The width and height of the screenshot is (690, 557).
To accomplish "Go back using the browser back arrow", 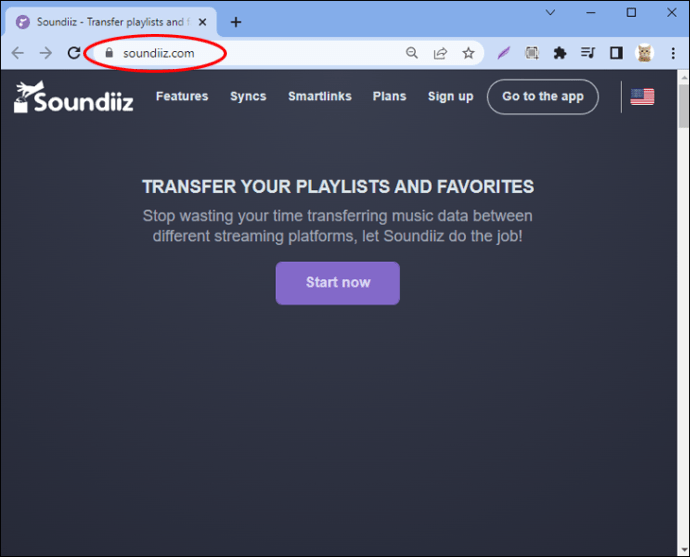I will 18,53.
